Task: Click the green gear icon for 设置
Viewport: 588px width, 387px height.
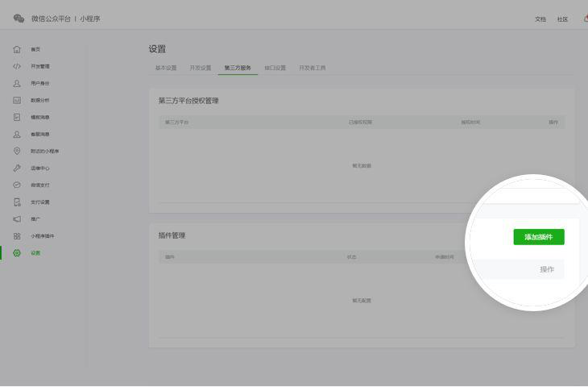Action: pos(17,252)
